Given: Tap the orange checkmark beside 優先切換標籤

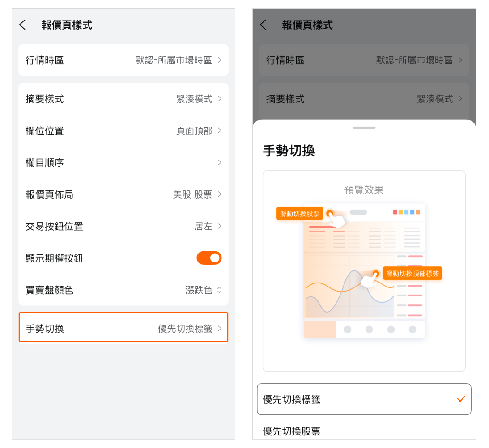Looking at the screenshot, I should pos(461,399).
